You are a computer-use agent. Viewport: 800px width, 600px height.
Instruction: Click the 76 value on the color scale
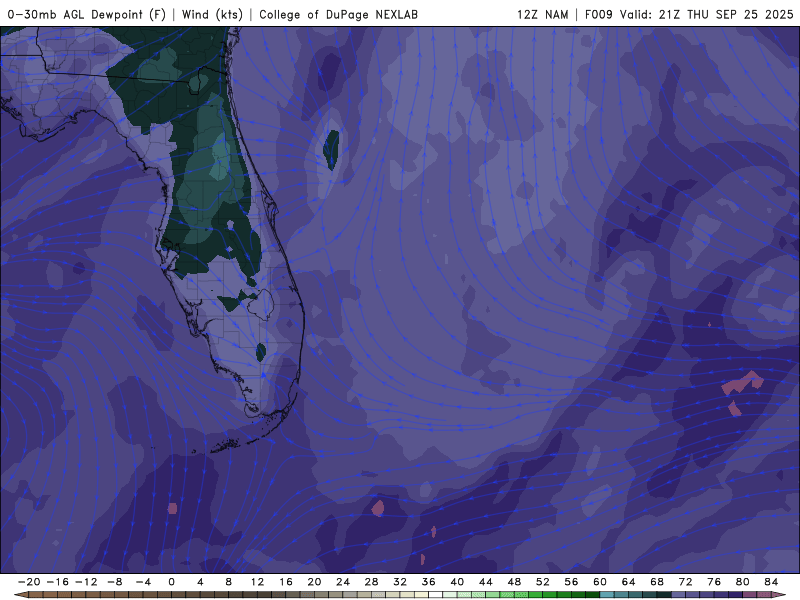pyautogui.click(x=714, y=582)
